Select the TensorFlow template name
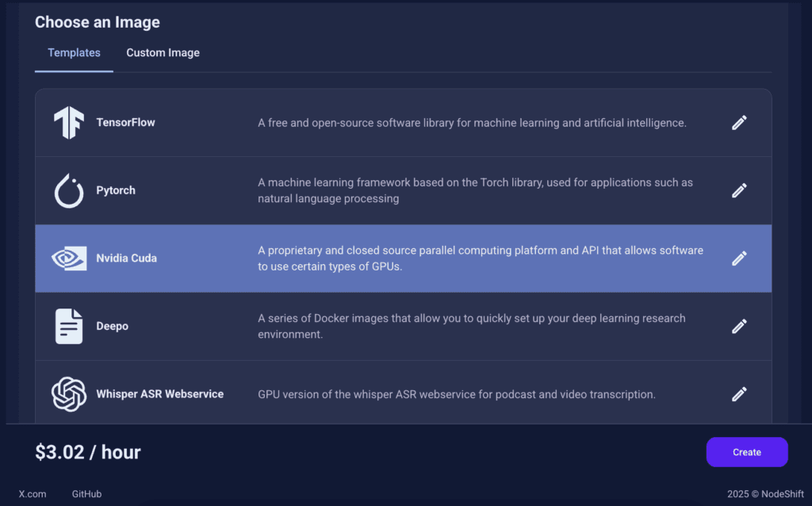This screenshot has width=812, height=506. (125, 123)
